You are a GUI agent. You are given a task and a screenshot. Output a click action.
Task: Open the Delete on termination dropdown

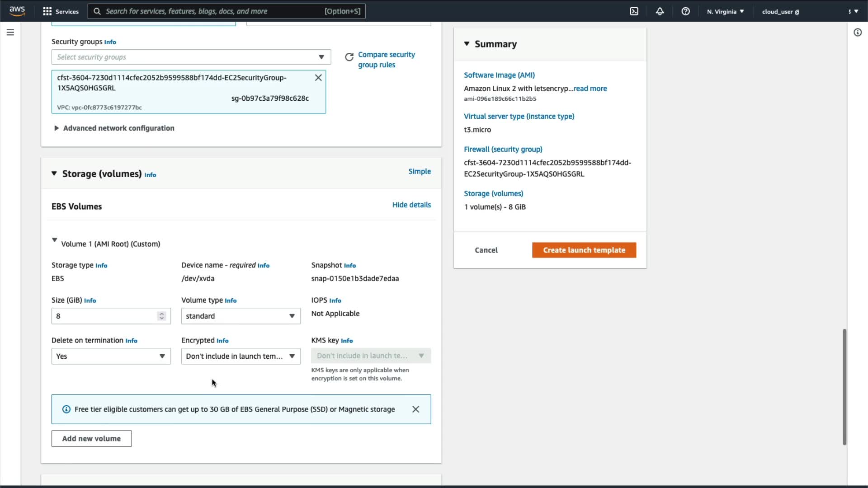tap(111, 357)
